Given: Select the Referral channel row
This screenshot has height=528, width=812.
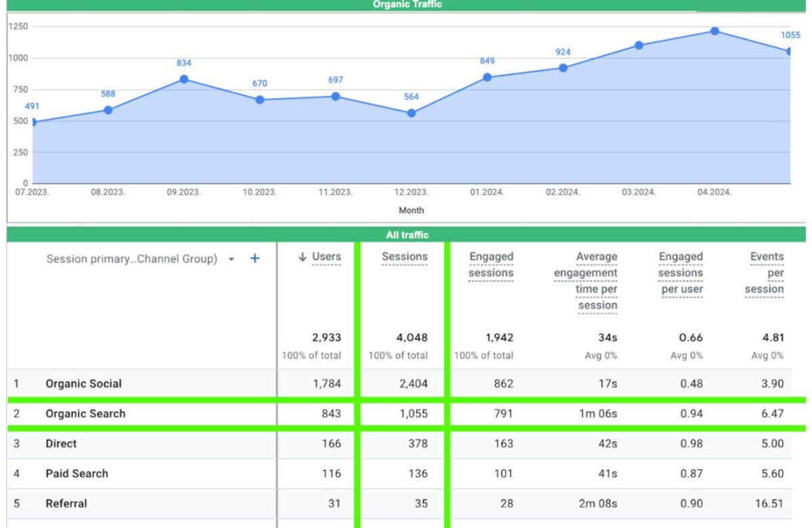Looking at the screenshot, I should pos(66,504).
